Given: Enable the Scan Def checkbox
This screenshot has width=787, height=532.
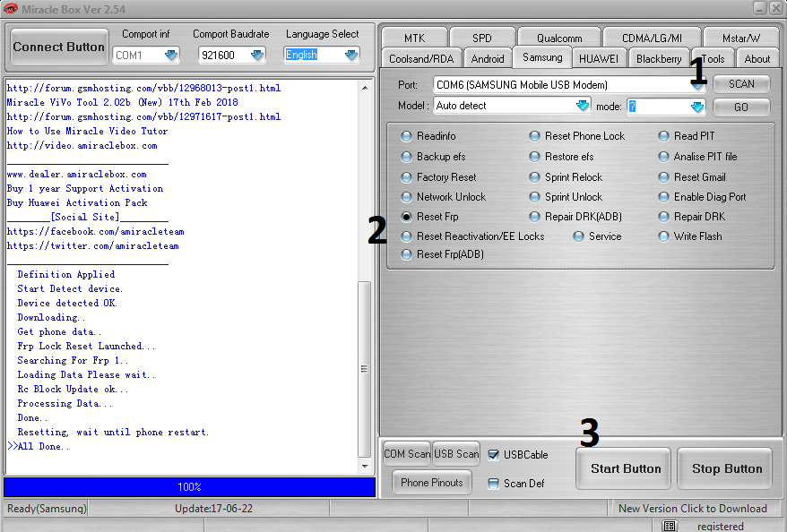Looking at the screenshot, I should point(493,484).
